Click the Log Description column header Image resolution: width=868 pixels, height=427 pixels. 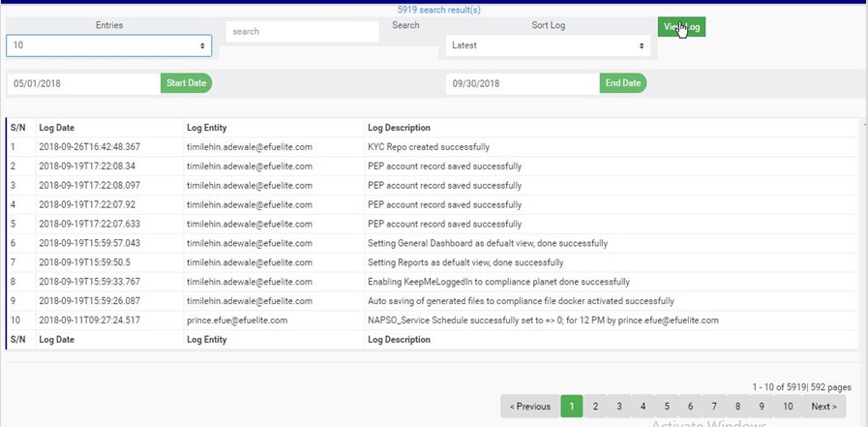point(399,128)
